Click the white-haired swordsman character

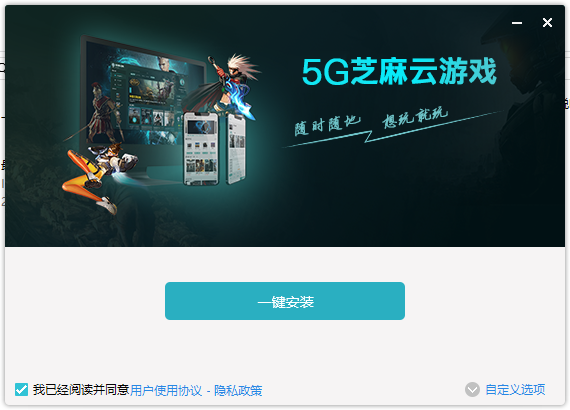[225, 85]
